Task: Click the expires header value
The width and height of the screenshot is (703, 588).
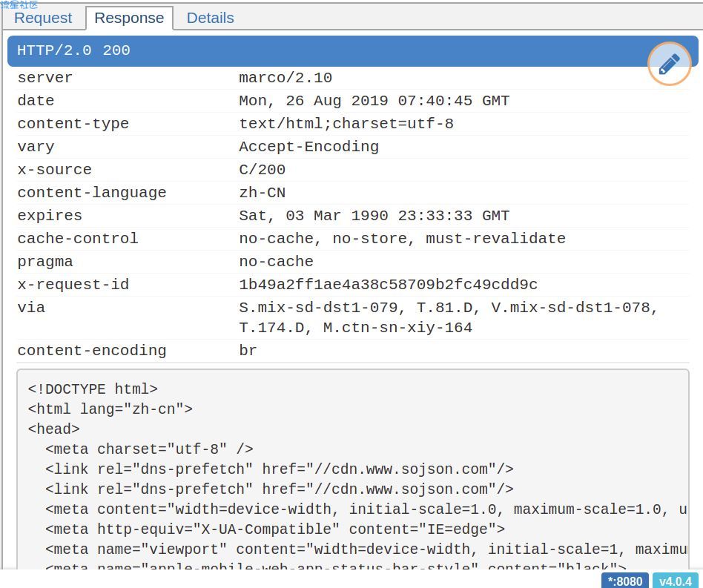Action: point(374,216)
